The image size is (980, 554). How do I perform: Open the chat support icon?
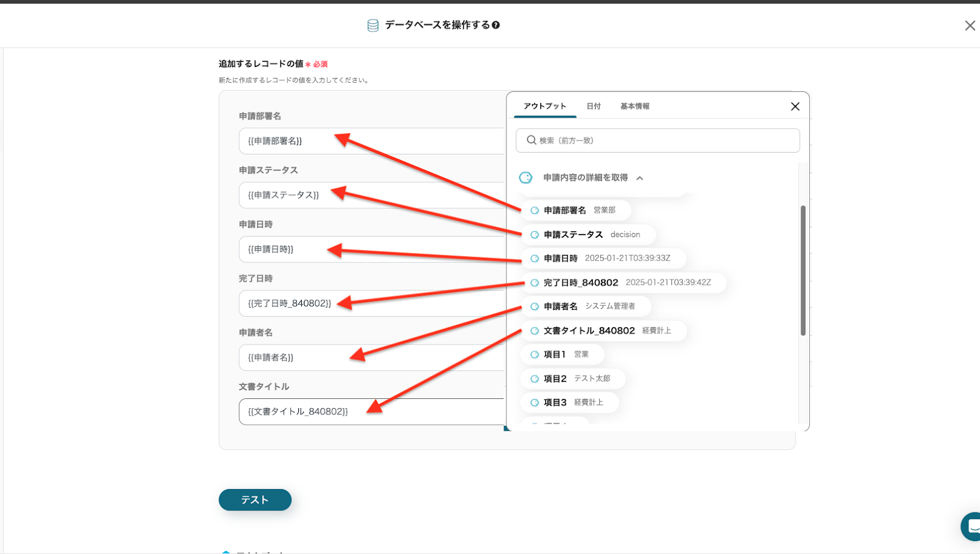(x=972, y=526)
